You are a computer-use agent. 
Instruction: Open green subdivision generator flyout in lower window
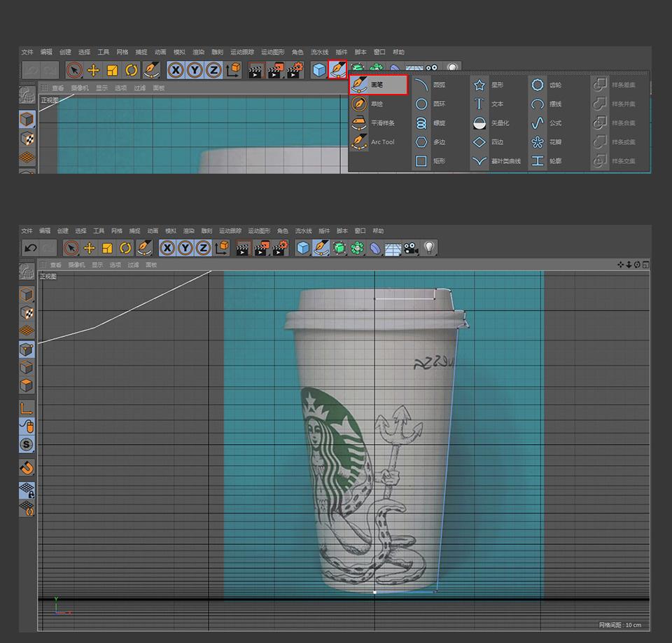(339, 248)
